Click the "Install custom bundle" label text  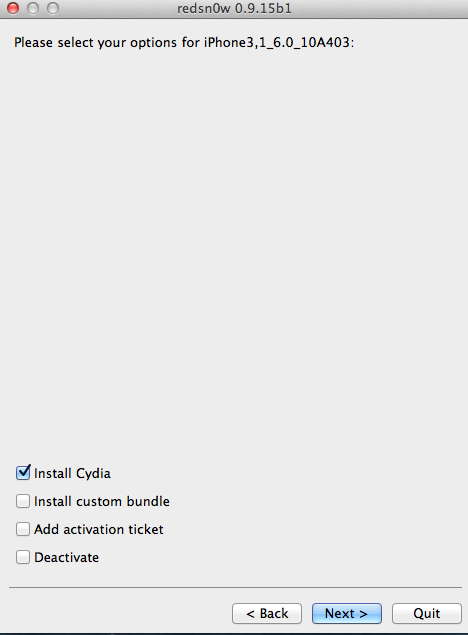coord(102,501)
